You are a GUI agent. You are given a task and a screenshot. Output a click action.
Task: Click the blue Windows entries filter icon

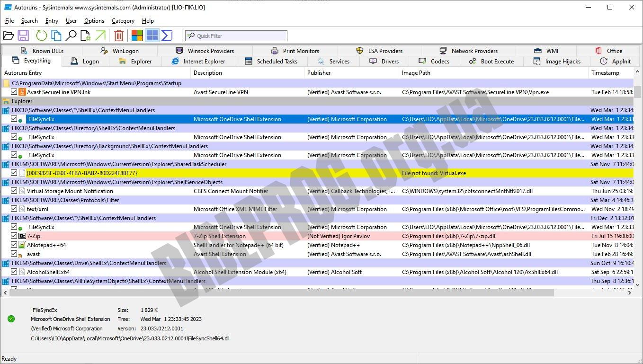(x=152, y=36)
